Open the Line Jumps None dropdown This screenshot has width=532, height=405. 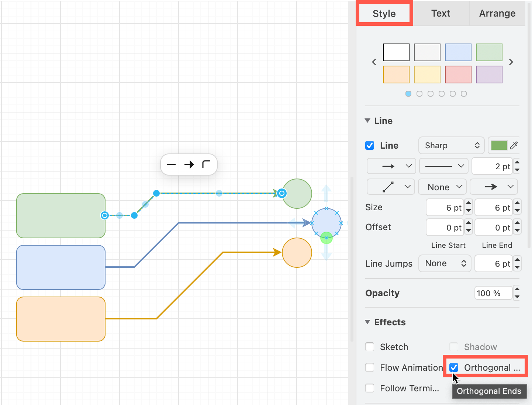pyautogui.click(x=445, y=263)
